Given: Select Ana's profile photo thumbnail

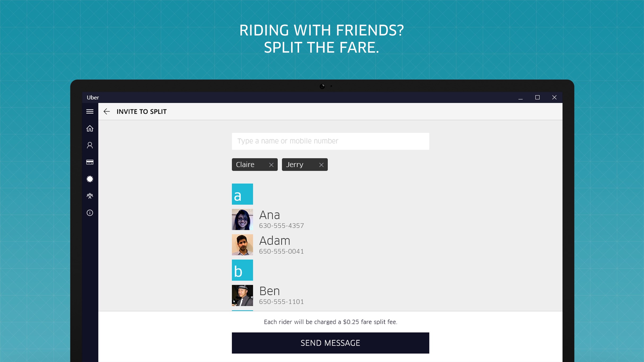Looking at the screenshot, I should pyautogui.click(x=242, y=219).
